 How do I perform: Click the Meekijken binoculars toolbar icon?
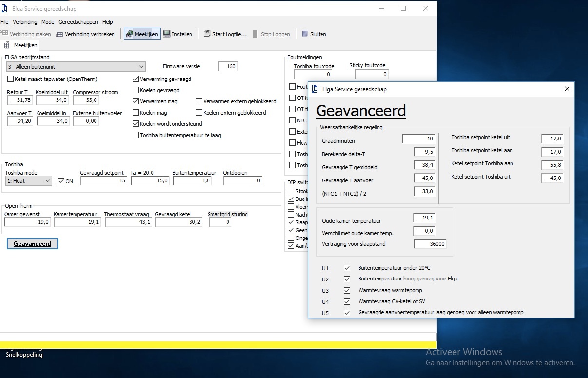130,34
